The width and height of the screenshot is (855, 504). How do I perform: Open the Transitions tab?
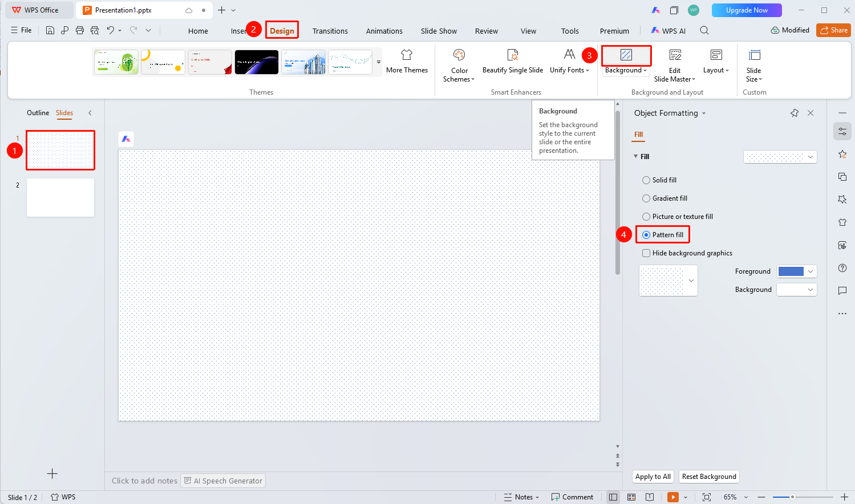(330, 31)
